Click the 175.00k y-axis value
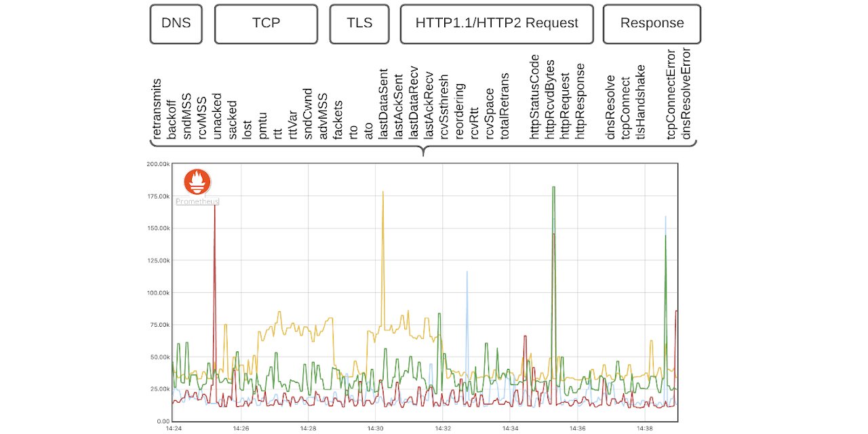This screenshot has width=868, height=434. pos(158,196)
